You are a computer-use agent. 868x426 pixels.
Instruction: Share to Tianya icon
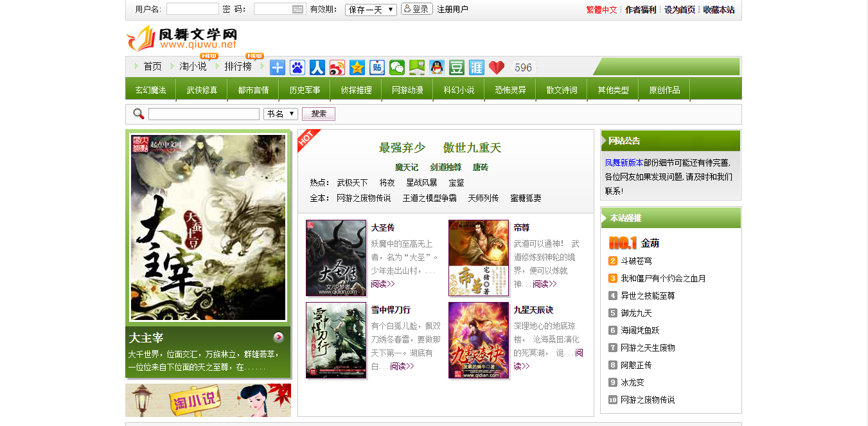click(477, 67)
